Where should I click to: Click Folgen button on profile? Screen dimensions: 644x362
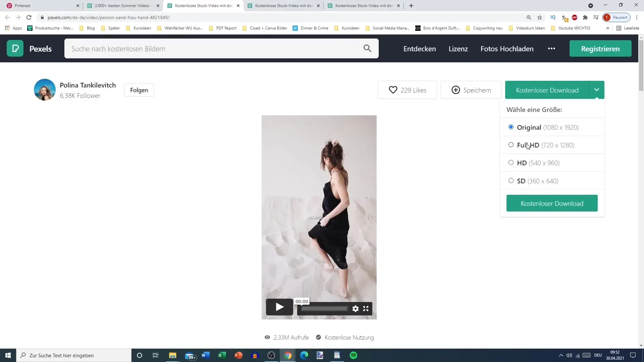(x=139, y=90)
